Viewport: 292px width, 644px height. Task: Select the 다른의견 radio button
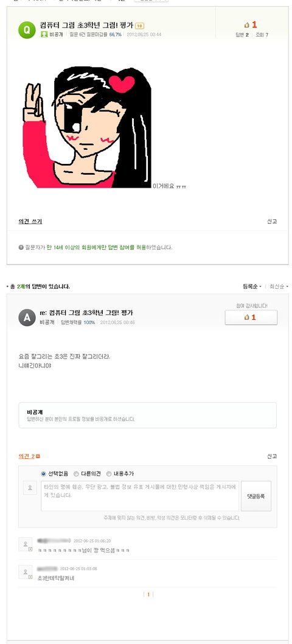point(76,473)
